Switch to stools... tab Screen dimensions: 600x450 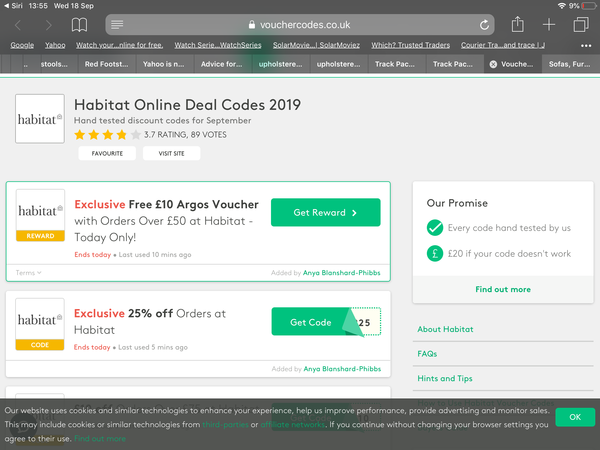point(54,64)
